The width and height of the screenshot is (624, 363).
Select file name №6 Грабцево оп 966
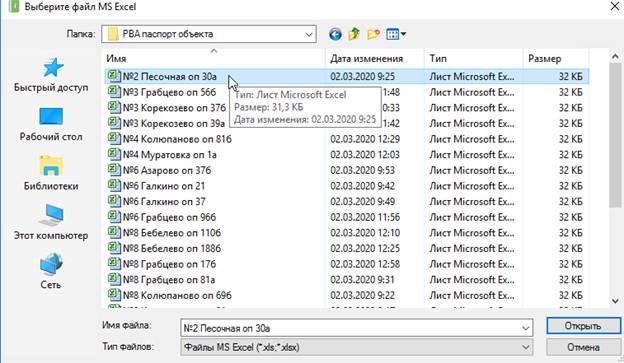170,217
